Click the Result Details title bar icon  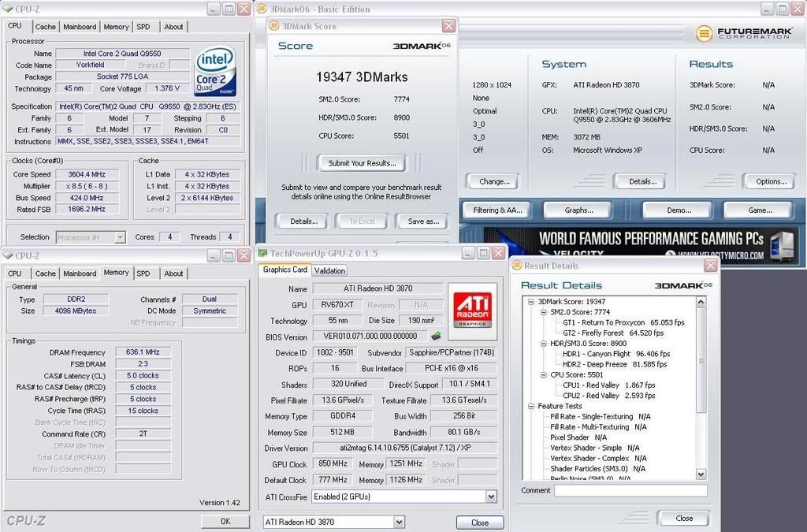point(517,266)
